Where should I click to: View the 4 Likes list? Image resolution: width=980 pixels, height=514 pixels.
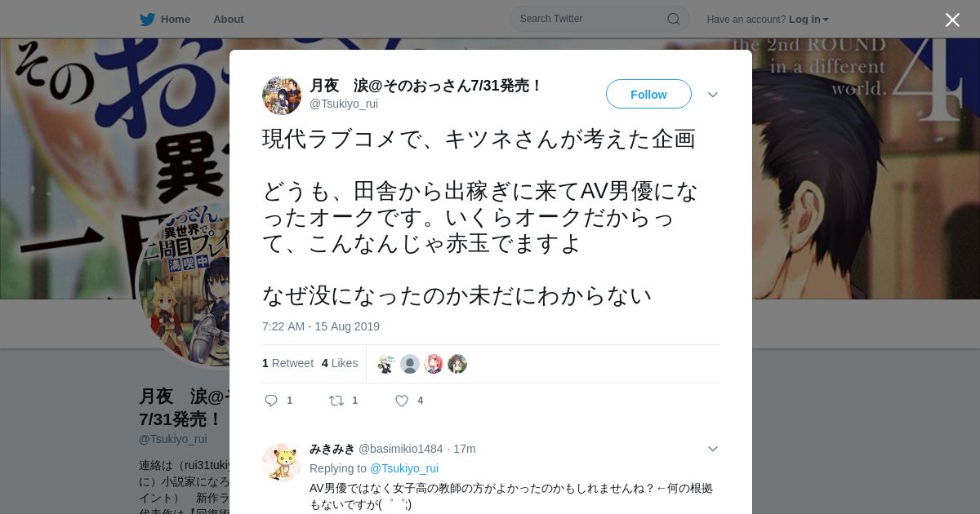coord(340,363)
